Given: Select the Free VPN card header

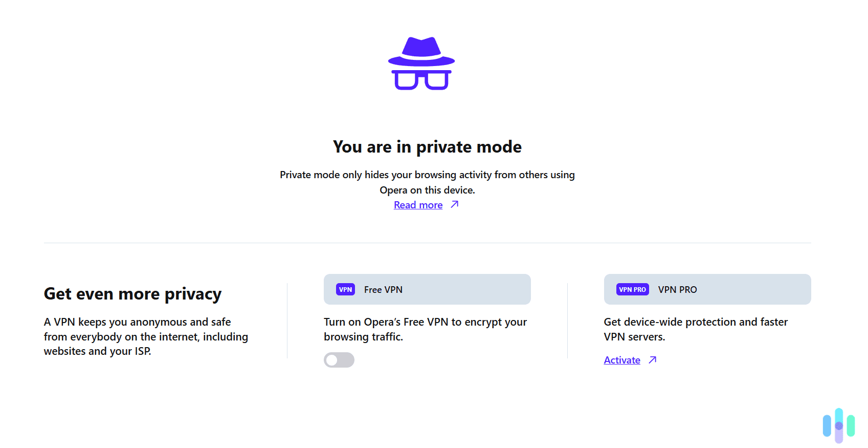Looking at the screenshot, I should (427, 289).
